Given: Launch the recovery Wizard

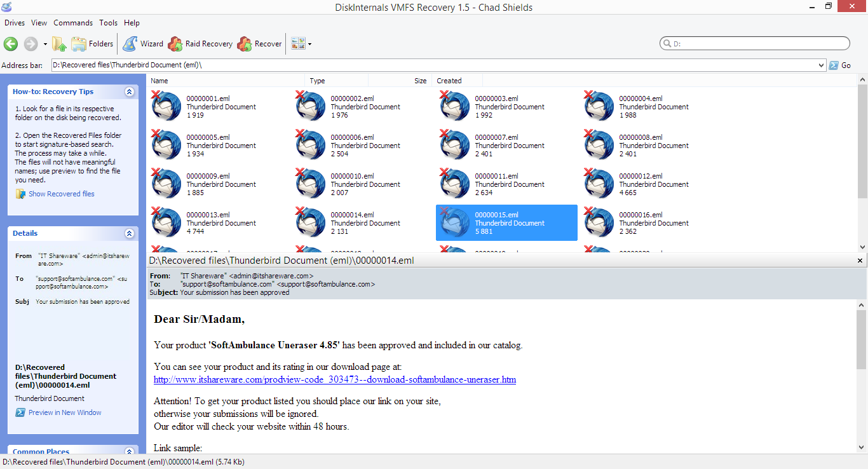Looking at the screenshot, I should (143, 44).
